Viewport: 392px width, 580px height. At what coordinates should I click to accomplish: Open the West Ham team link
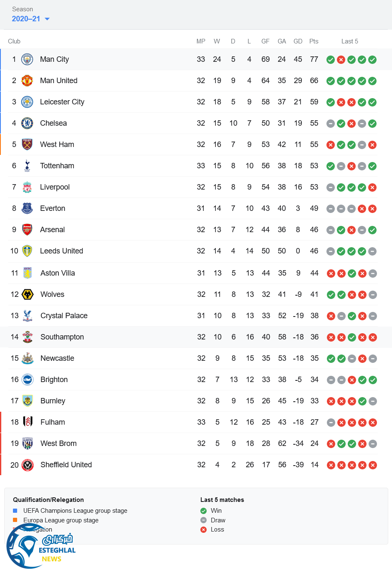click(x=57, y=144)
